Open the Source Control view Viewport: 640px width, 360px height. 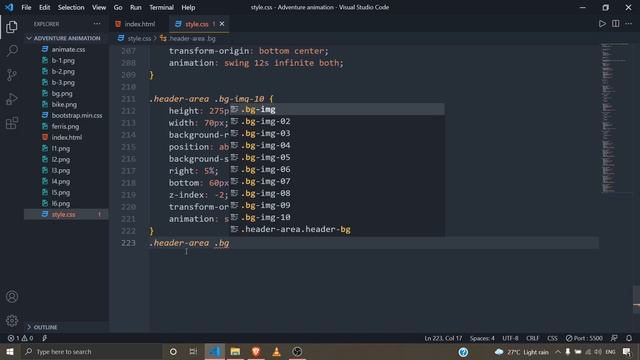point(12,75)
